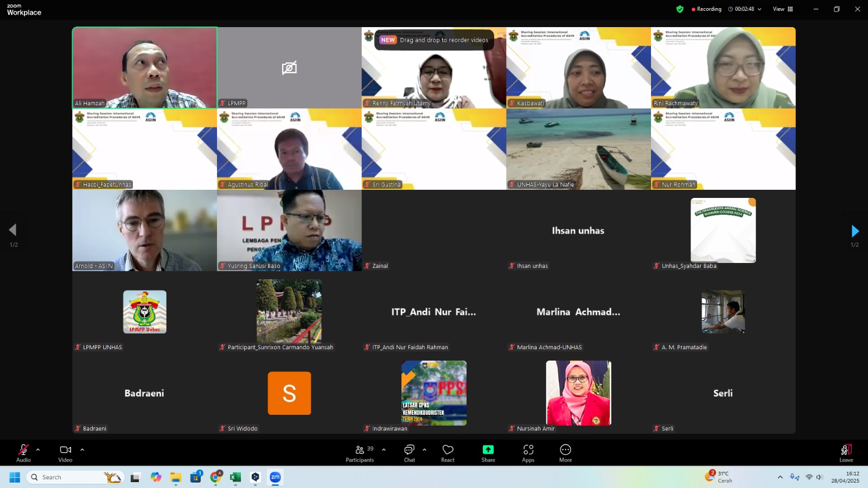Image resolution: width=868 pixels, height=488 pixels.
Task: Open the View layout menu
Action: 782,9
